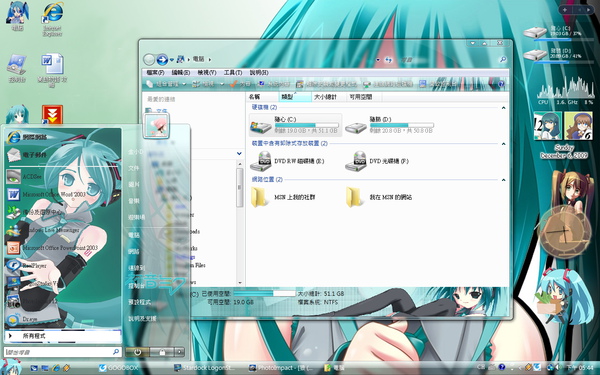Select the C: hard drive icon
Viewport: 600px width, 375px height.
coord(260,127)
